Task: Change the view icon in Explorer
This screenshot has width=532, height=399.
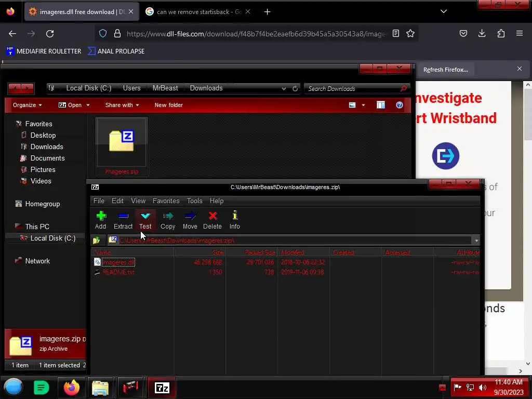Action: coord(352,105)
